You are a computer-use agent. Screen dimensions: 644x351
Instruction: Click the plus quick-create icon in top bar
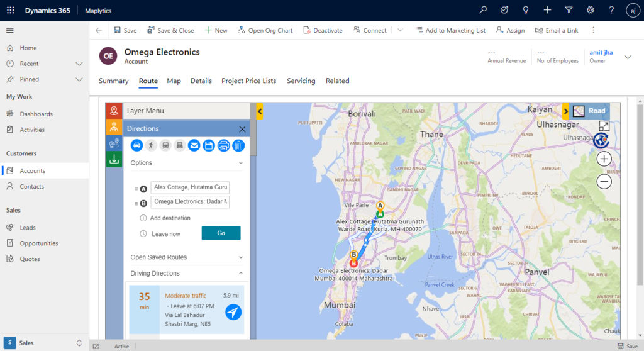547,10
